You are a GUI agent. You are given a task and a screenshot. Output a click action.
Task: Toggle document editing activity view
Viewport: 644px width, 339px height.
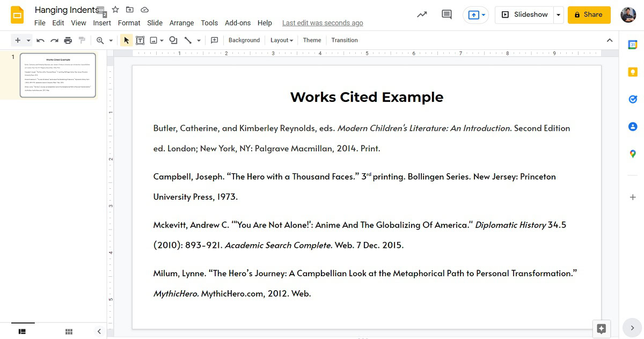[x=422, y=14]
